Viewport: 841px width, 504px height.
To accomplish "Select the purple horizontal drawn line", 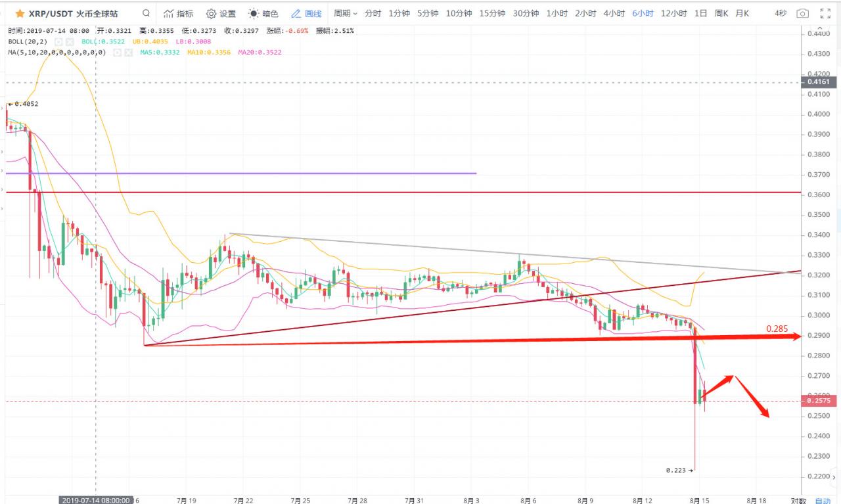I will (241, 173).
